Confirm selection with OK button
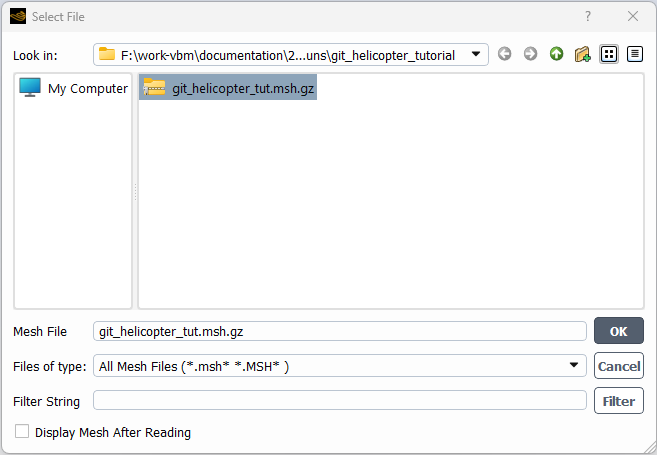The height and width of the screenshot is (455, 657). pyautogui.click(x=618, y=331)
